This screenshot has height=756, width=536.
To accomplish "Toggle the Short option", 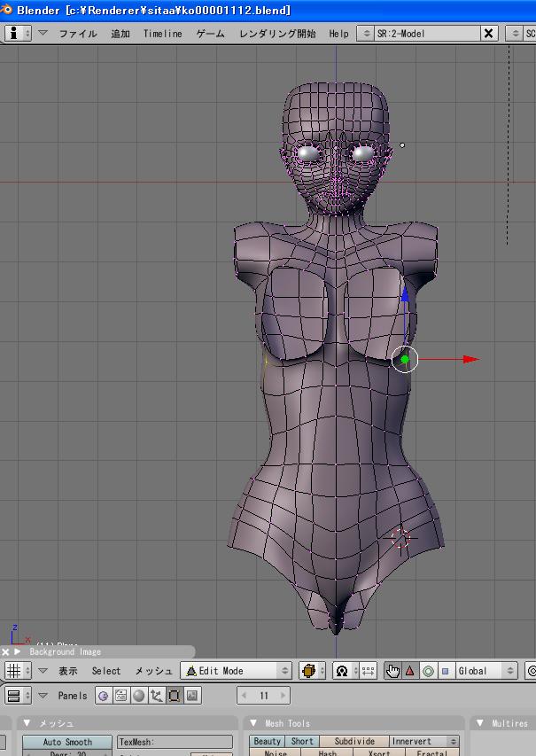I will point(302,741).
